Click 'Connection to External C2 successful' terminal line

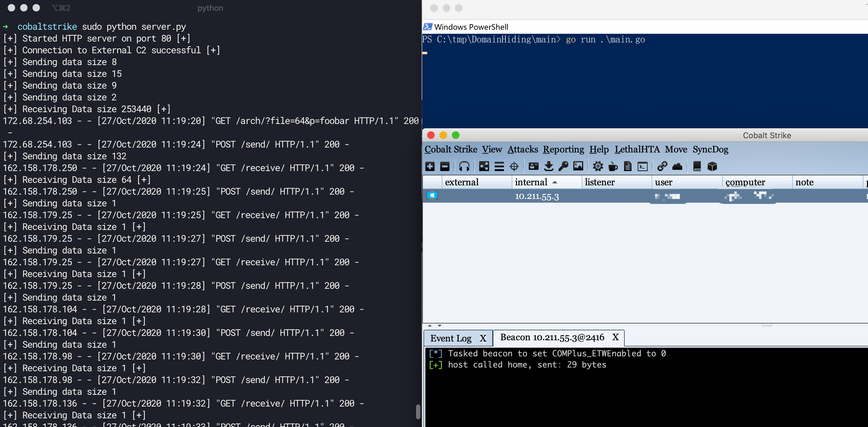111,50
